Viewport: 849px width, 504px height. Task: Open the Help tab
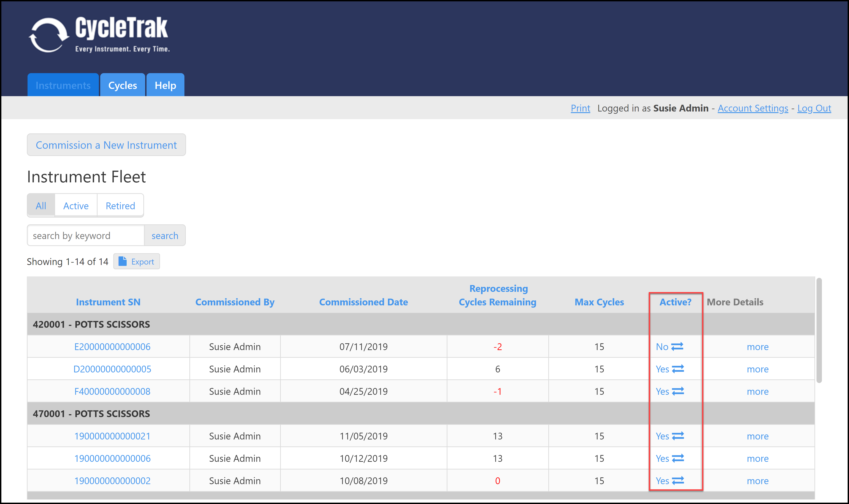coord(165,85)
